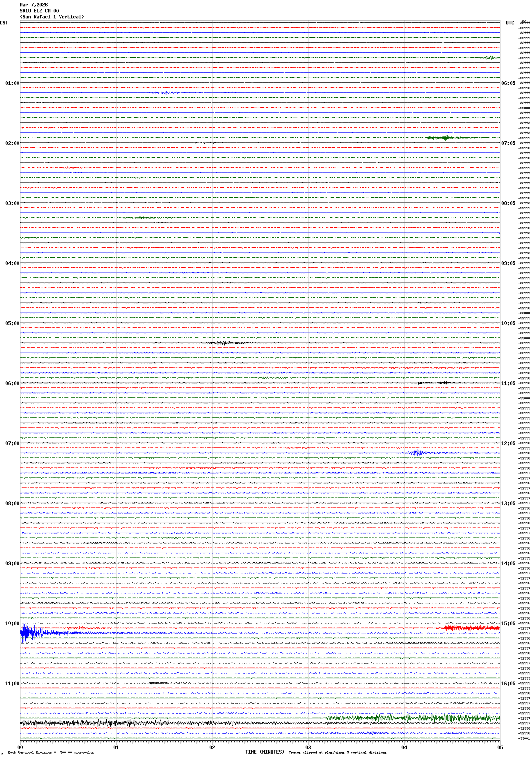
Task: Select the 03:00 CST time label
Action: coord(12,203)
